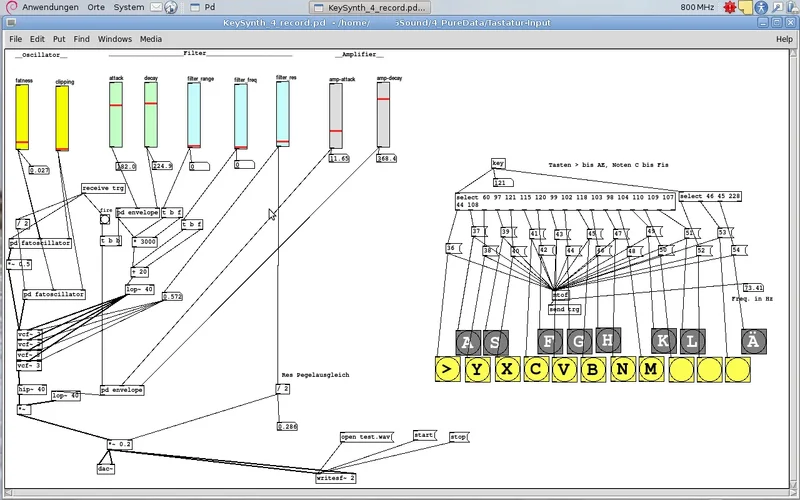Open the System panel menu
The width and height of the screenshot is (800, 500).
pyautogui.click(x=129, y=7)
